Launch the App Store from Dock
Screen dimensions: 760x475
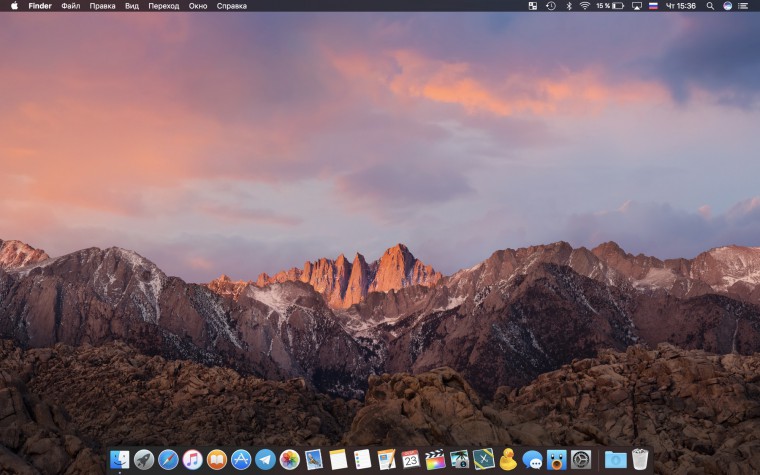[241, 459]
